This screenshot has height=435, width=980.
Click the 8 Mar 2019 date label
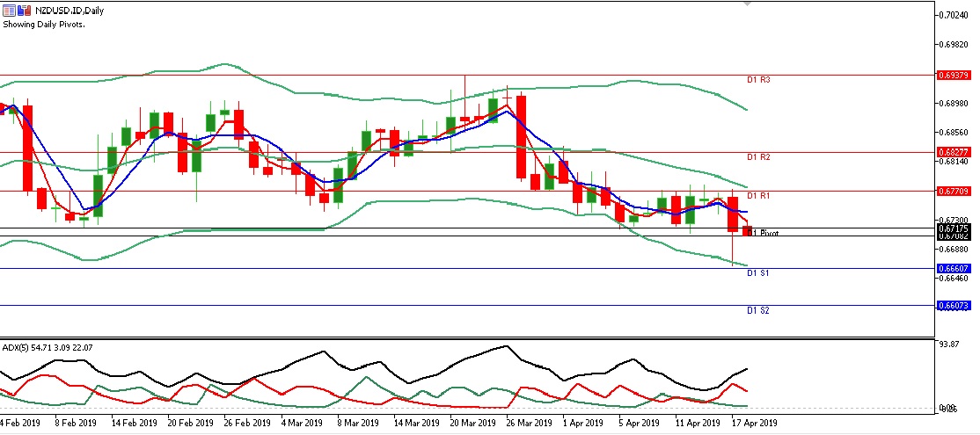click(x=357, y=423)
